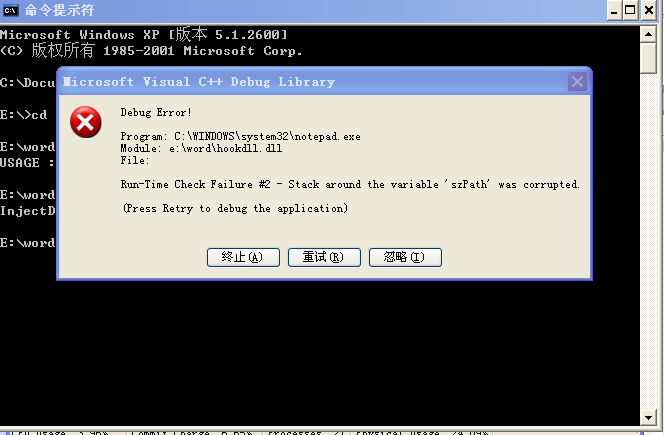Click the console vertical scrollbar thumb
Screen dimensions: 664x435
pos(648,58)
